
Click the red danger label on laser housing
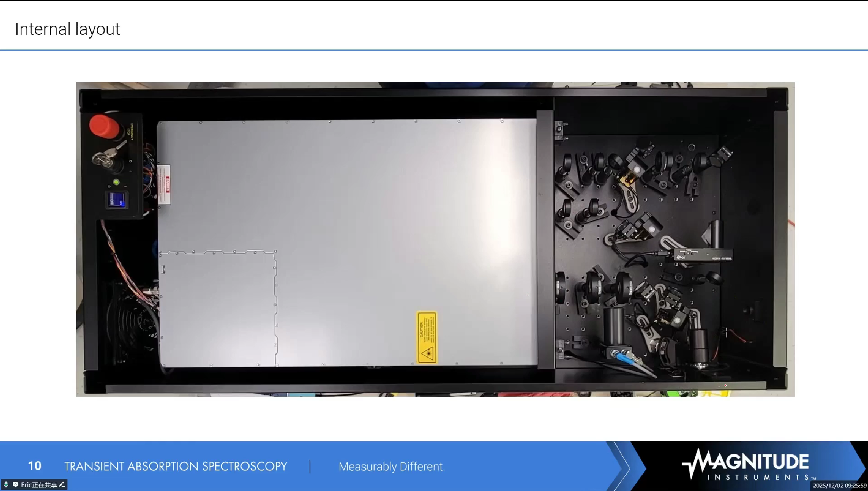[165, 185]
